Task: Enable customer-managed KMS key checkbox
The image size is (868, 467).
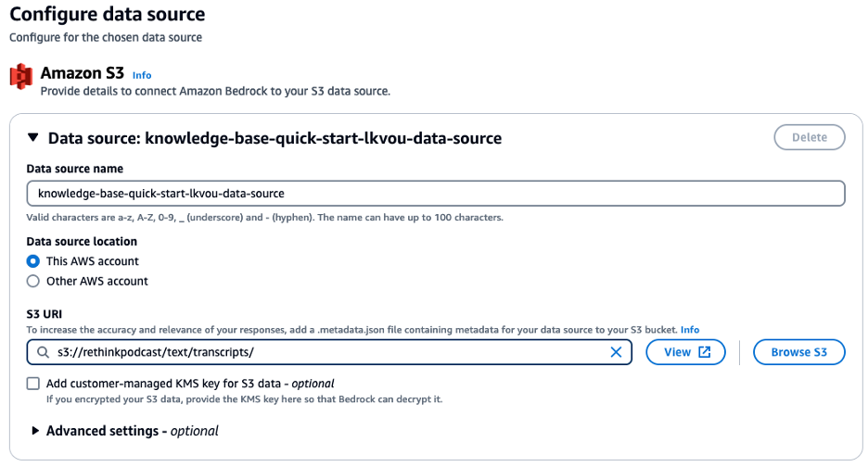Action: (x=33, y=384)
